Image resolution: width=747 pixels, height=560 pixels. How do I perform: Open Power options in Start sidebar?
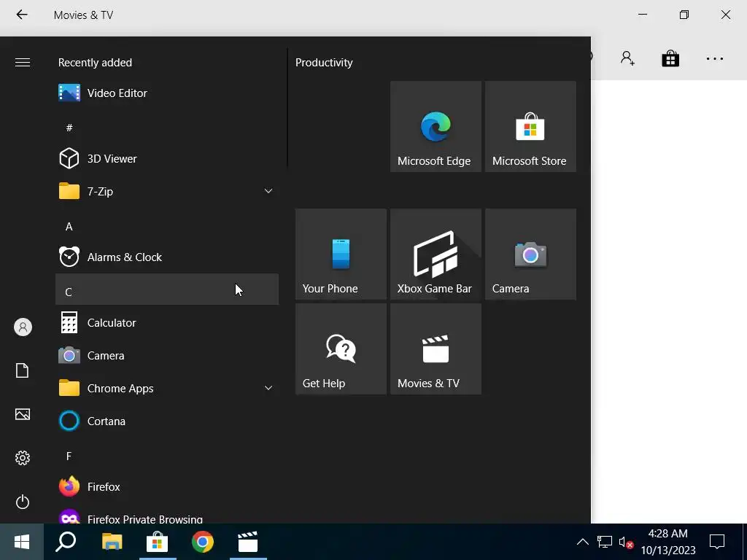[23, 502]
